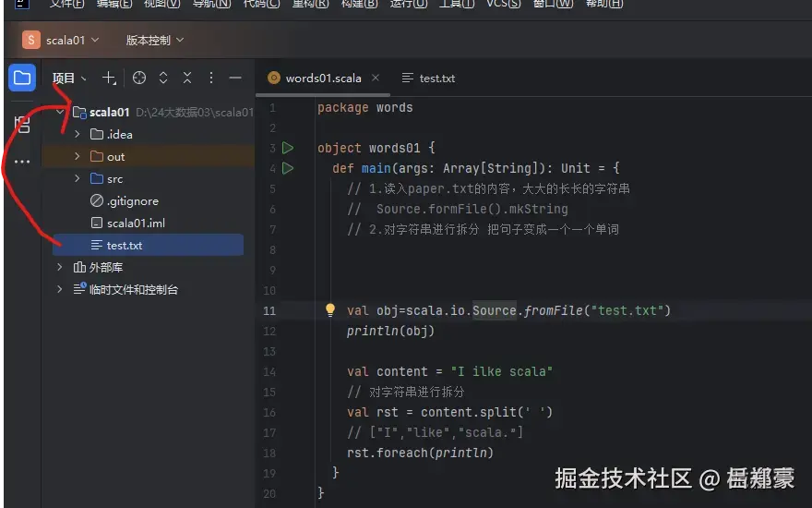The image size is (812, 508).
Task: Open project panel options menu
Action: coord(211,79)
